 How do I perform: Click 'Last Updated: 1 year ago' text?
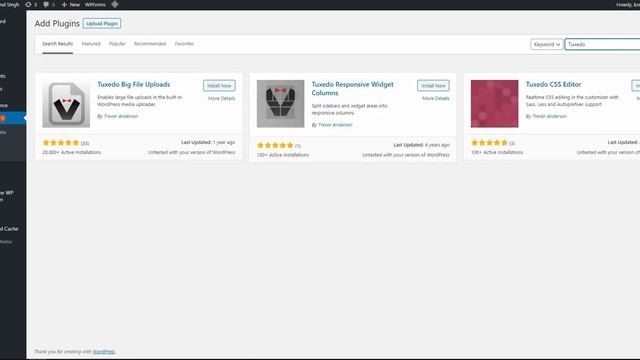click(208, 142)
